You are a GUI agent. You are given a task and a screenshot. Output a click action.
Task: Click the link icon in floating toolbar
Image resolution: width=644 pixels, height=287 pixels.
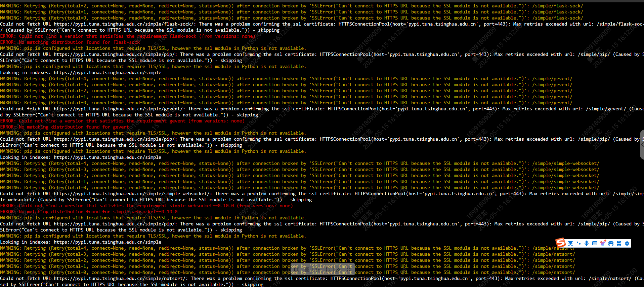click(x=338, y=270)
